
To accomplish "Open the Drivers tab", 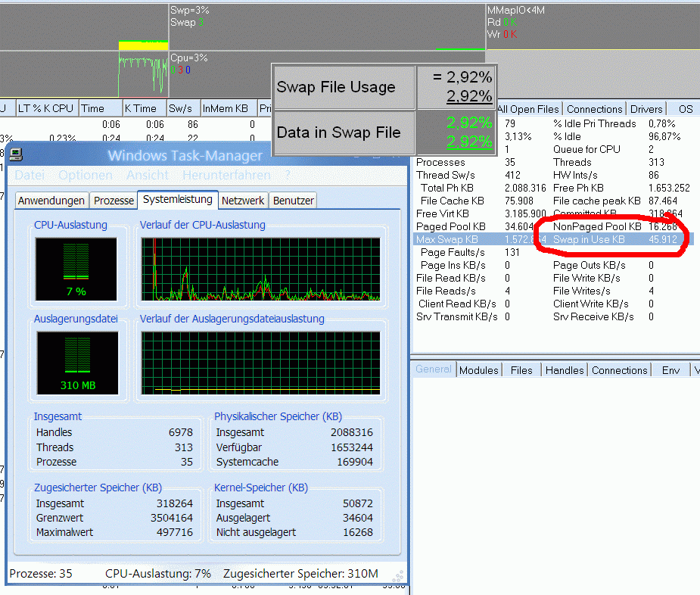I will 646,109.
